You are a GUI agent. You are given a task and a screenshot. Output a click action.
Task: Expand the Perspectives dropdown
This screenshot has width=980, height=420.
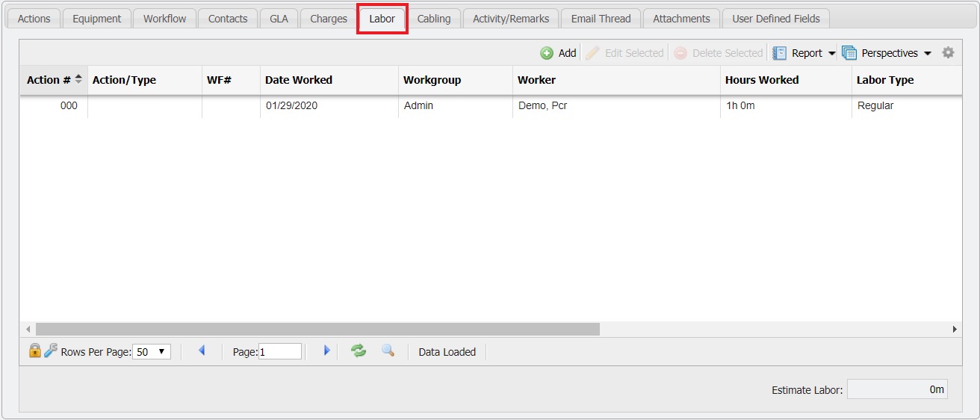point(887,53)
